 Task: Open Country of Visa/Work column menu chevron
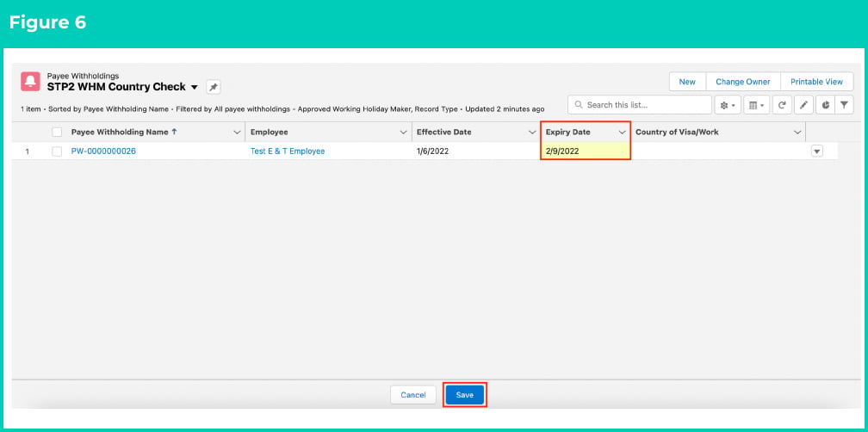pyautogui.click(x=797, y=133)
